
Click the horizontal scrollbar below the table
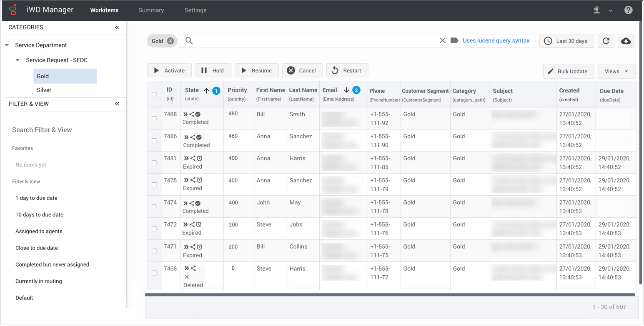[x=390, y=295]
